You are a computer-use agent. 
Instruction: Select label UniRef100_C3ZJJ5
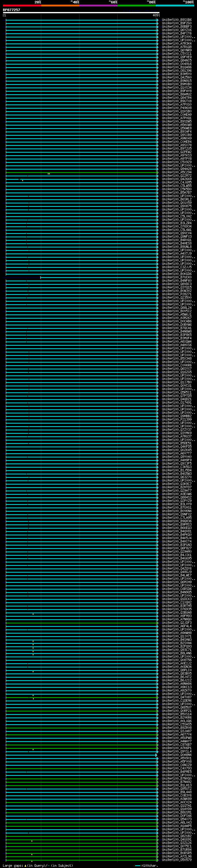pyautogui.click(x=176, y=267)
